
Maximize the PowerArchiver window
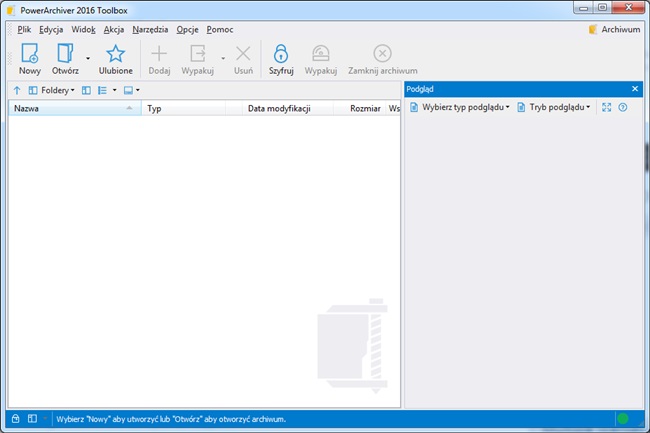602,7
